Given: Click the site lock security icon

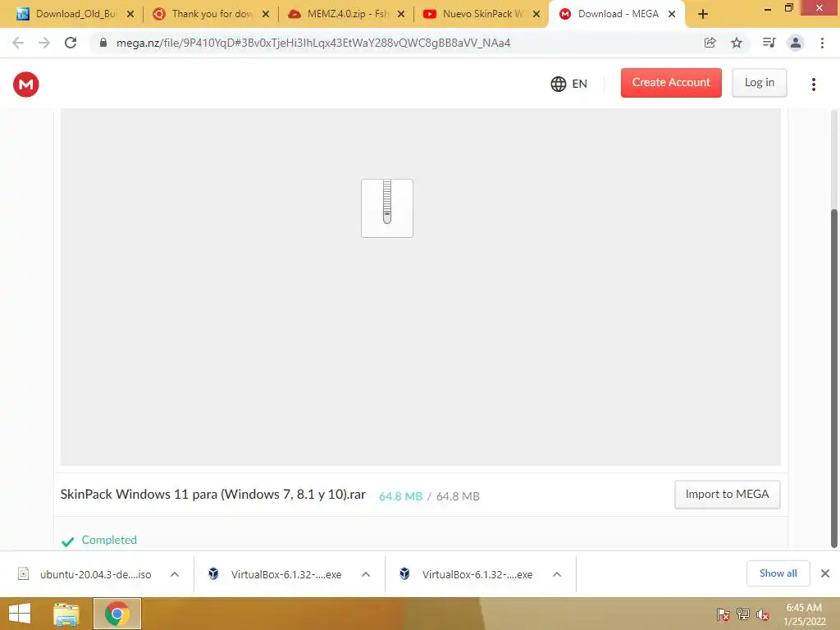Looking at the screenshot, I should tap(103, 43).
